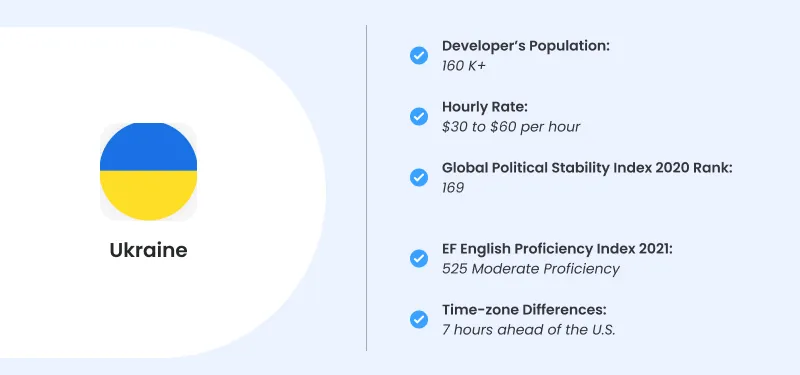Click the checkmark beside Time-zone Differences
The width and height of the screenshot is (800, 375).
pyautogui.click(x=419, y=320)
